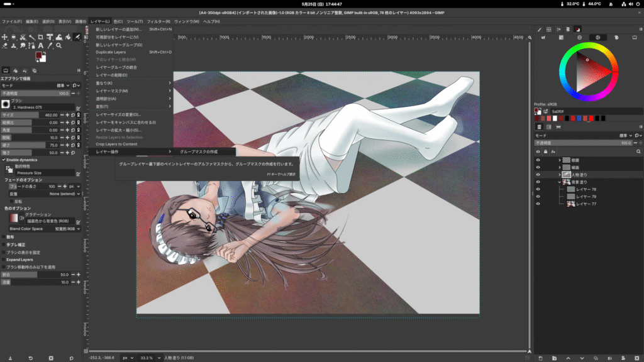The width and height of the screenshot is (644, 362).
Task: Expand the 眼鏡 layer group
Action: point(559,160)
